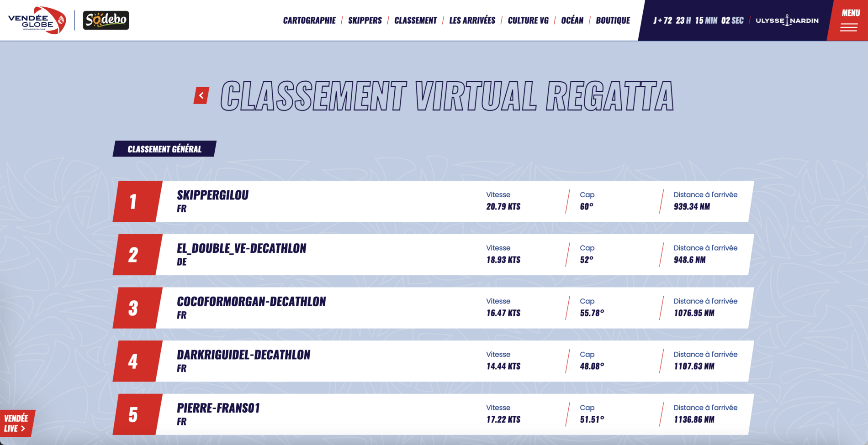868x445 pixels.
Task: Click the rank 2 red badge
Action: click(137, 255)
